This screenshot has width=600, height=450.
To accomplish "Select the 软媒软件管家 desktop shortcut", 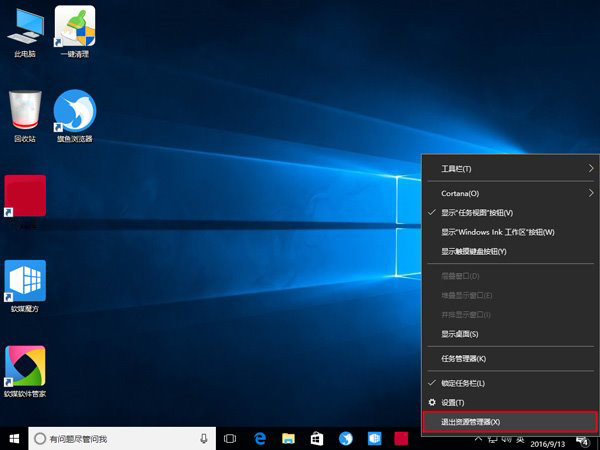I will 25,372.
